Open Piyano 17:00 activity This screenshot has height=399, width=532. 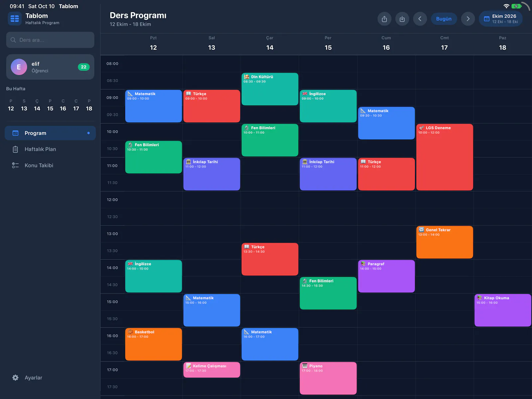point(328,378)
